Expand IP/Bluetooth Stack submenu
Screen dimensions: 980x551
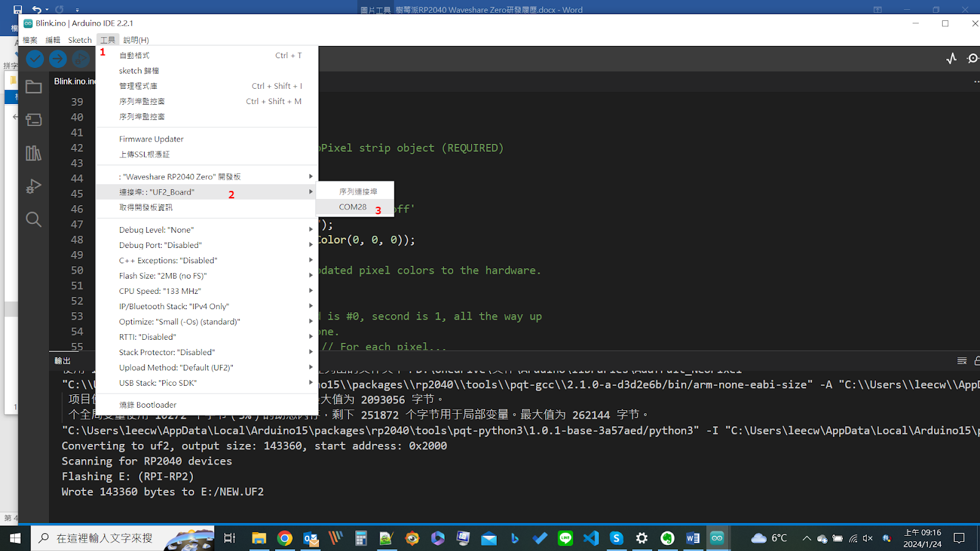coord(207,306)
